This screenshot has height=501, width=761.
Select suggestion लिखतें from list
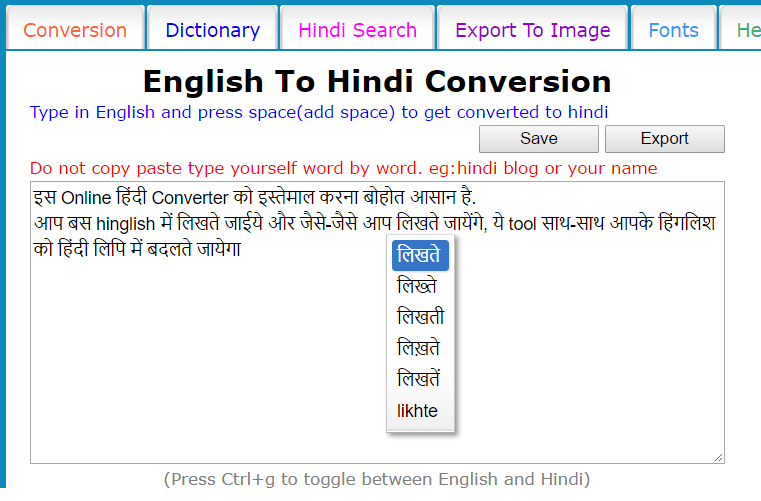click(420, 379)
